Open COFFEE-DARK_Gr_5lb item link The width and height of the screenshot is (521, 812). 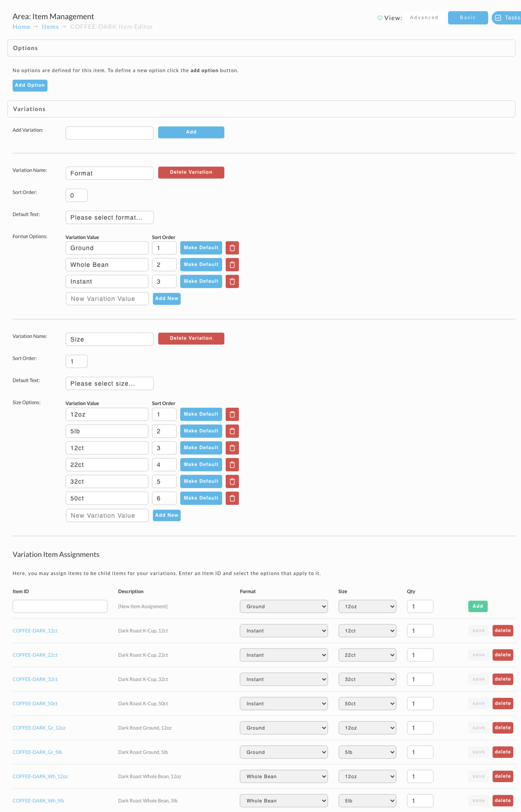(x=37, y=752)
